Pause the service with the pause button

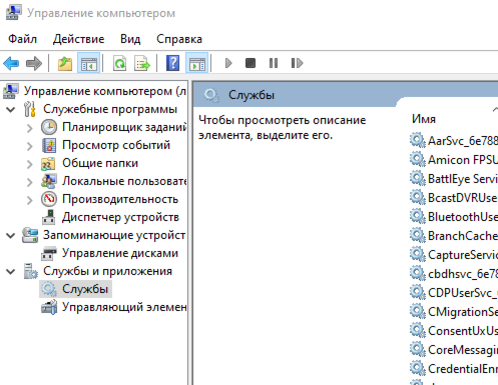pyautogui.click(x=273, y=63)
